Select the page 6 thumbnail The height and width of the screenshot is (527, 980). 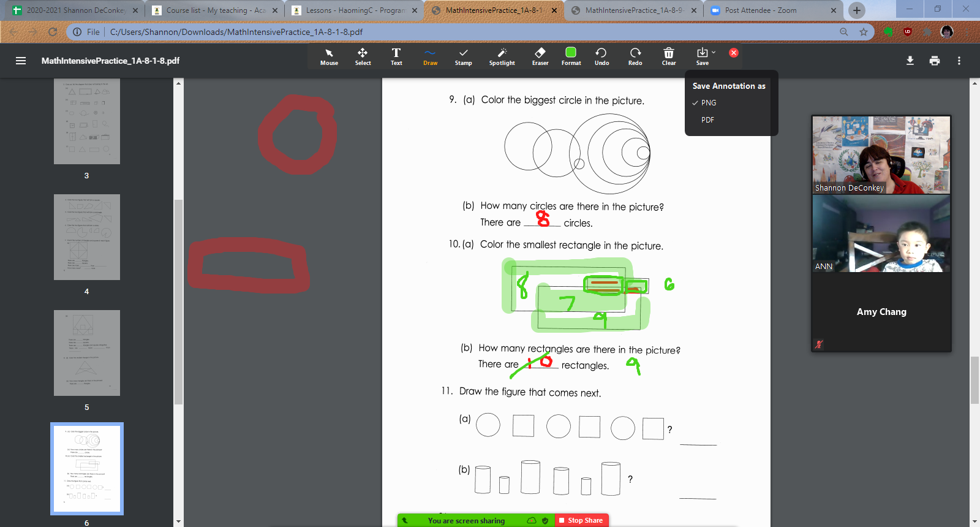click(87, 469)
